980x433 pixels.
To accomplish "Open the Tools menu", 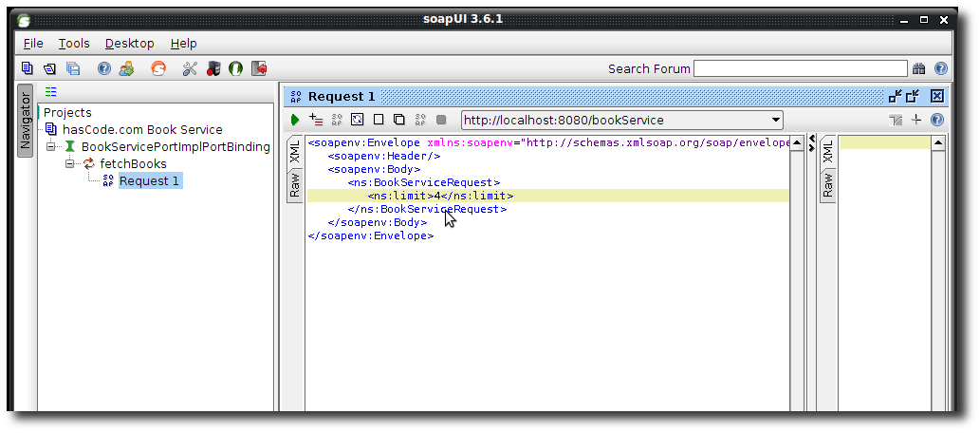I will 74,43.
